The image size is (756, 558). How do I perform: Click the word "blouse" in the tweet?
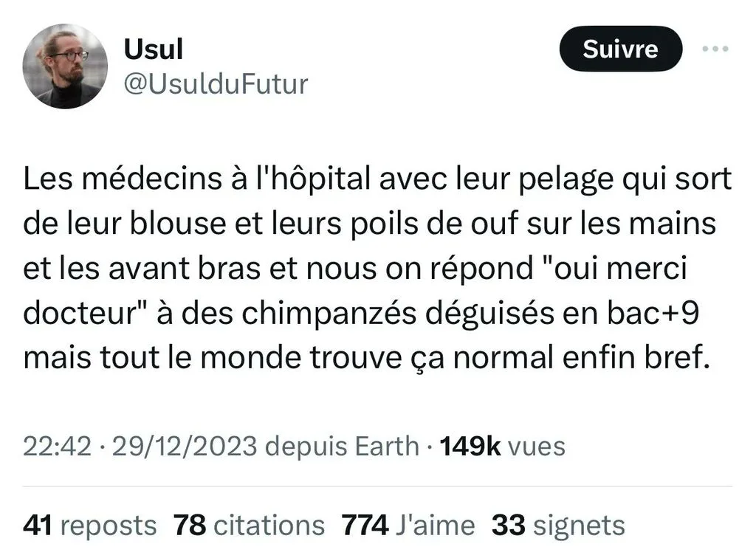pos(177,224)
